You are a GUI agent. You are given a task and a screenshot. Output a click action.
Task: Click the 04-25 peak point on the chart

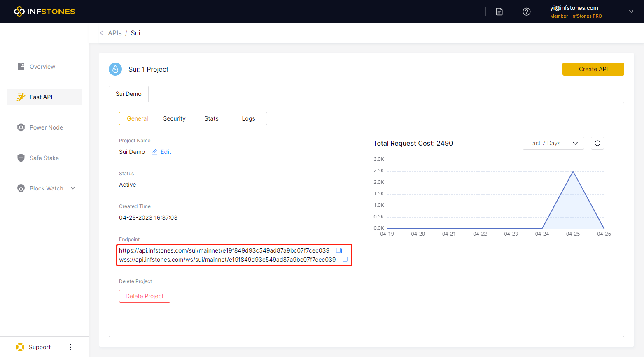(x=573, y=172)
